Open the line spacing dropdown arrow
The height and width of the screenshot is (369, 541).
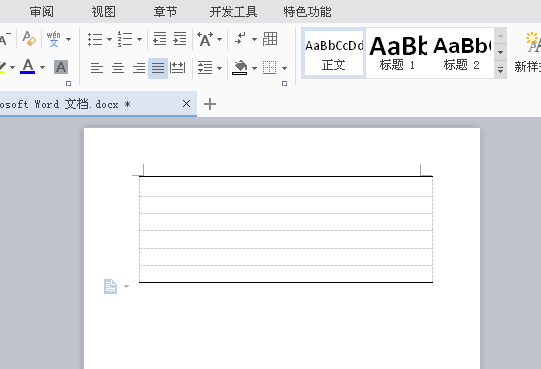coord(219,68)
